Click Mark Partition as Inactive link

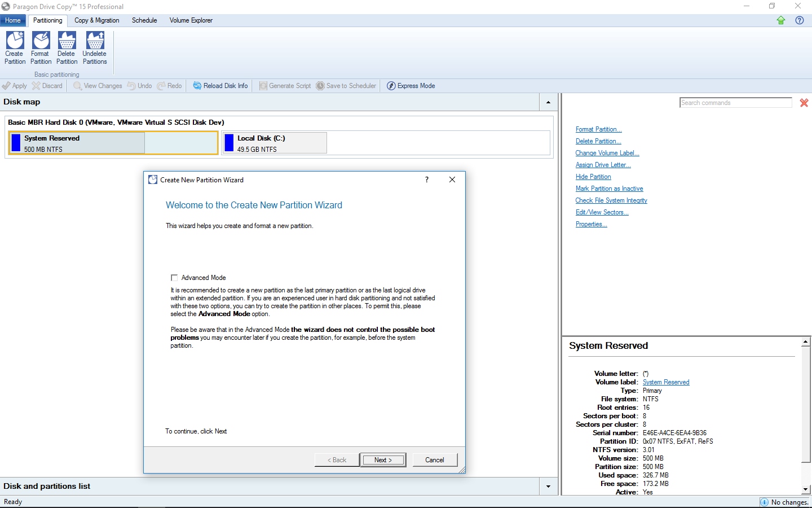[x=609, y=189]
